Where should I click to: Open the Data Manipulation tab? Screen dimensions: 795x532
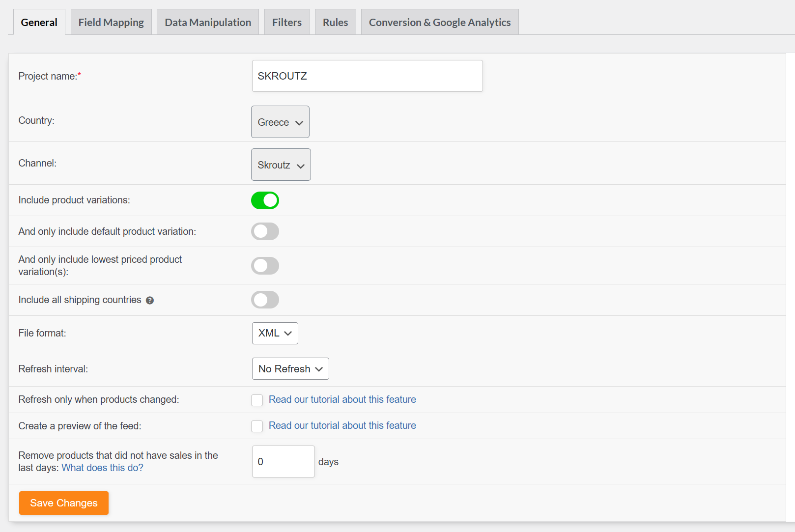[x=208, y=23]
